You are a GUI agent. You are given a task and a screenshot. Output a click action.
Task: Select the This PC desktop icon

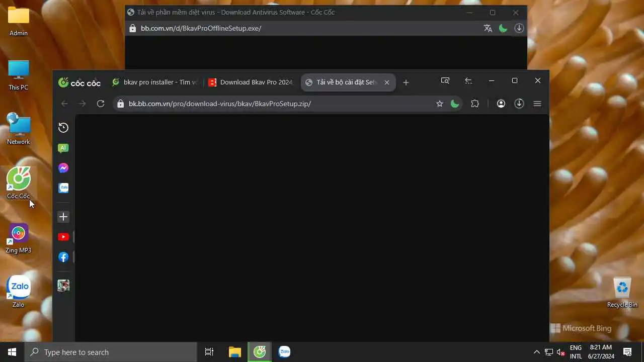[x=19, y=75]
